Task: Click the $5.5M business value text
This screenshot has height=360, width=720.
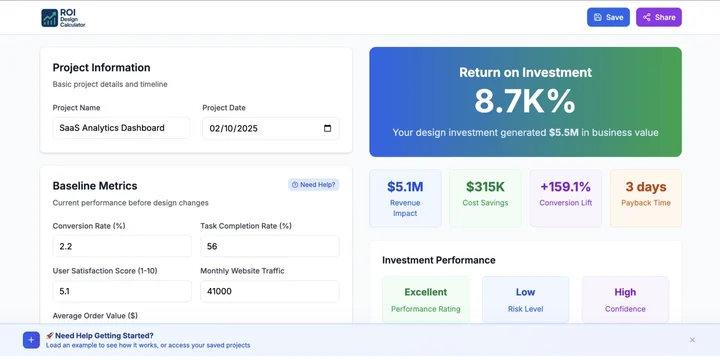Action: (563, 133)
